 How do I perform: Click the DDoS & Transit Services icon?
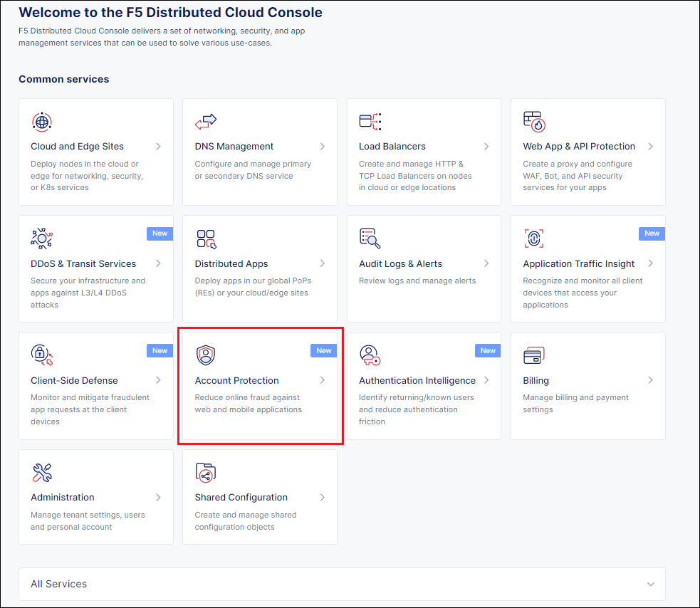(x=41, y=239)
